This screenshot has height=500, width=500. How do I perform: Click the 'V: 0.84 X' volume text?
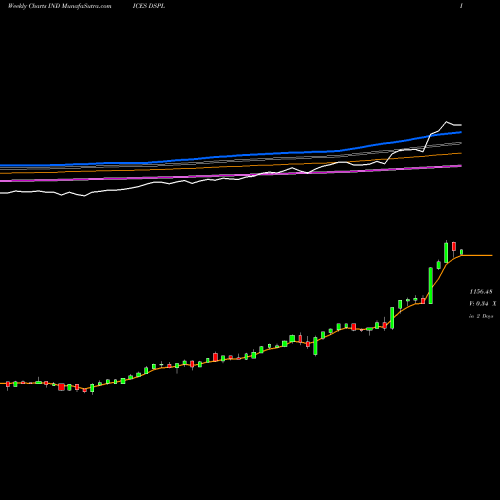(x=483, y=304)
